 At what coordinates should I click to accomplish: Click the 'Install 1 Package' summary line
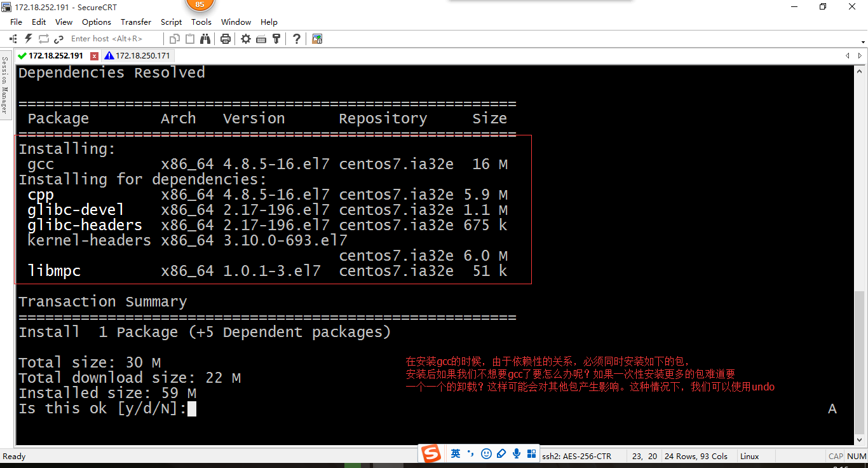[x=205, y=332]
